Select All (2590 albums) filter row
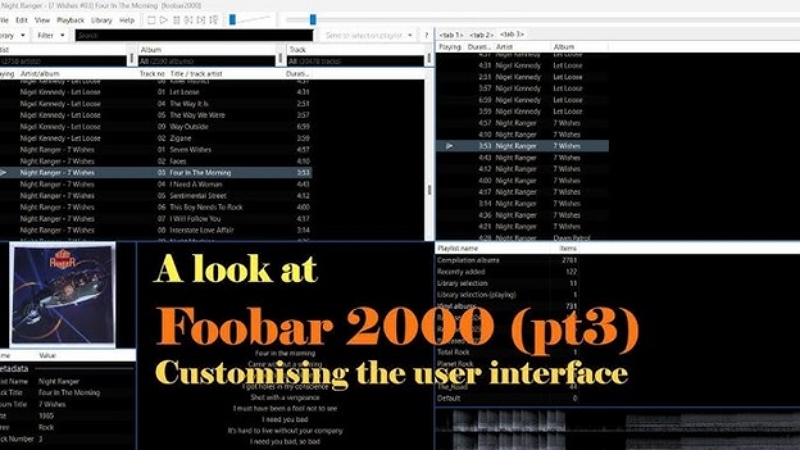This screenshot has width=800, height=450. click(207, 61)
